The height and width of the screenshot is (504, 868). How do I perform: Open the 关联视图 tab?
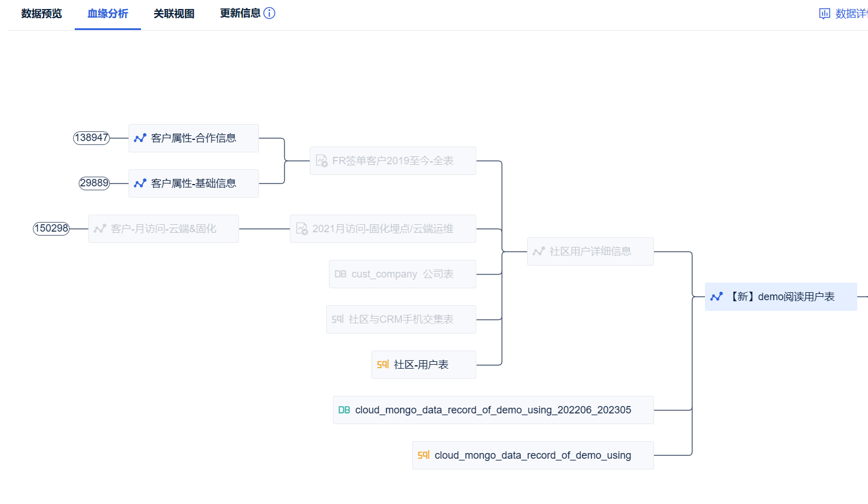174,14
